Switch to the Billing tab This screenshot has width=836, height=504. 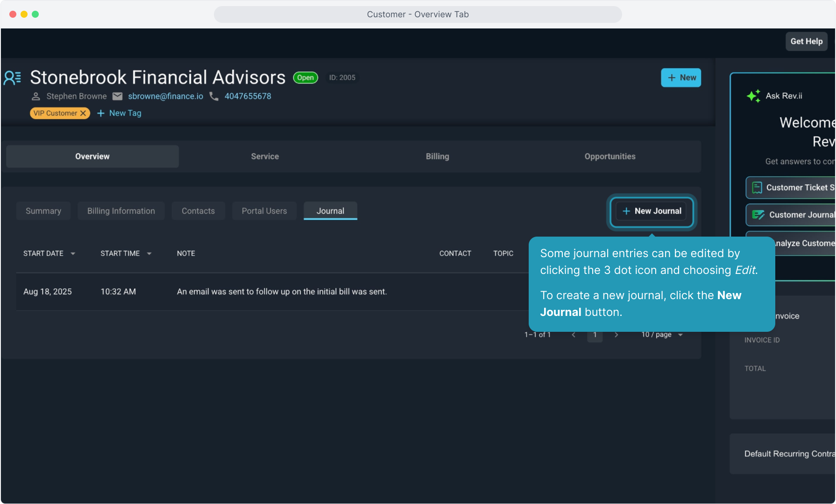[437, 156]
